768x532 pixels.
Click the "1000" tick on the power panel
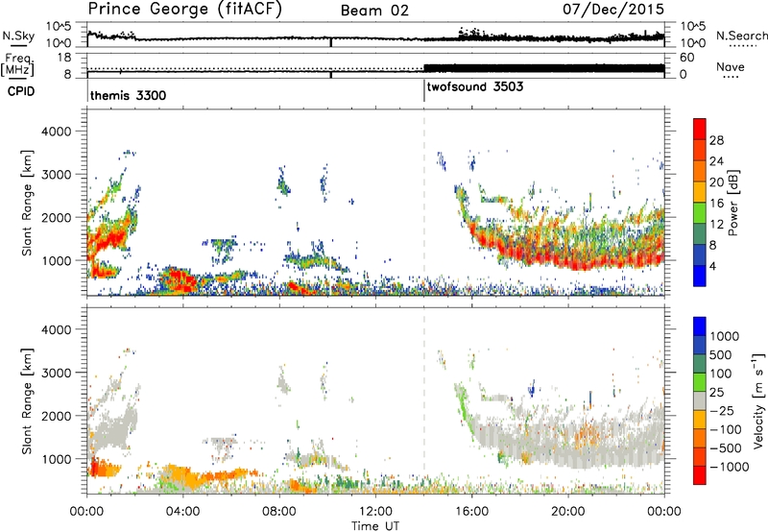(x=56, y=260)
